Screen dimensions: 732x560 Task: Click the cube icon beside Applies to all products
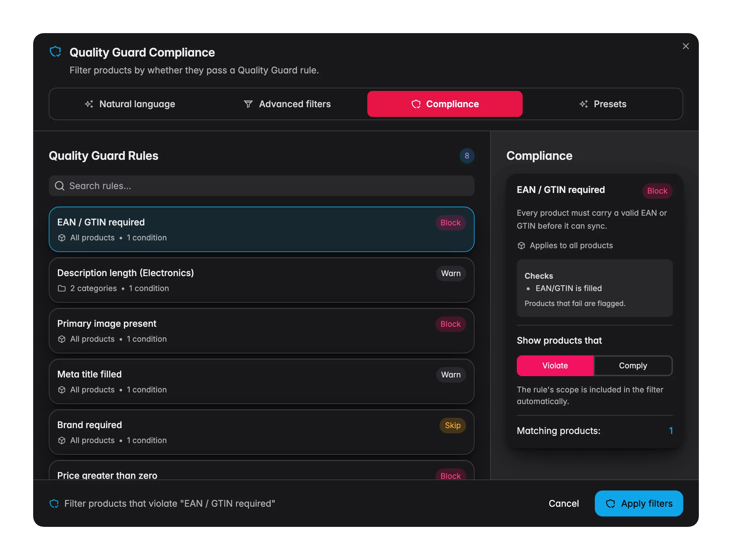521,246
